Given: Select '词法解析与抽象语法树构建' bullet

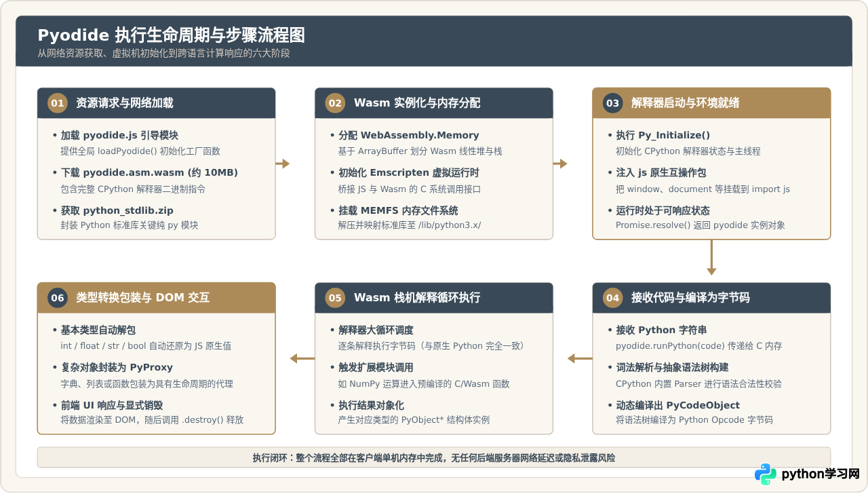Looking at the screenshot, I should pyautogui.click(x=668, y=367).
